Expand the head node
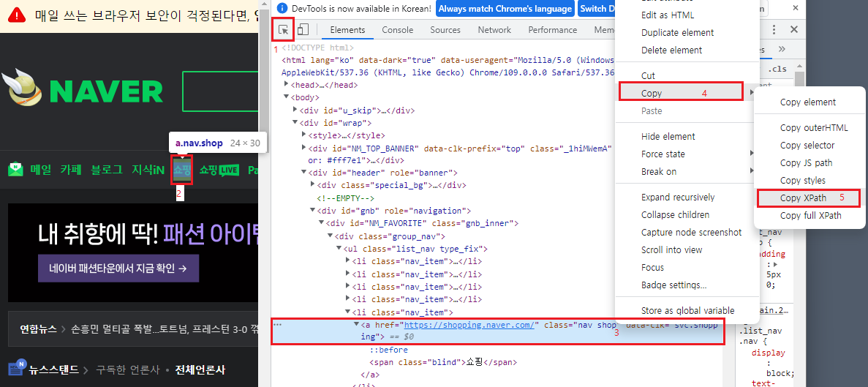868x387 pixels. (x=286, y=85)
